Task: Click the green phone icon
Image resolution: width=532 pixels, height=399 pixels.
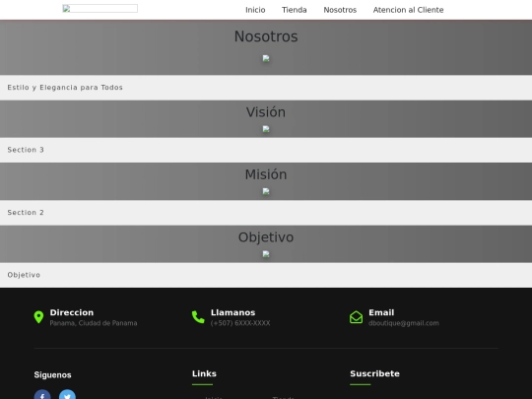Action: pos(198,317)
